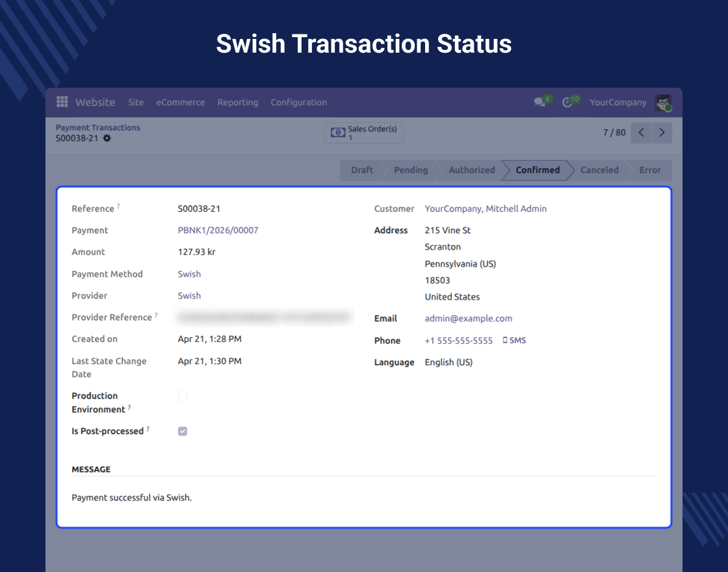Show the Reference field help tooltip
Screen dimensions: 728x572
tap(118, 205)
